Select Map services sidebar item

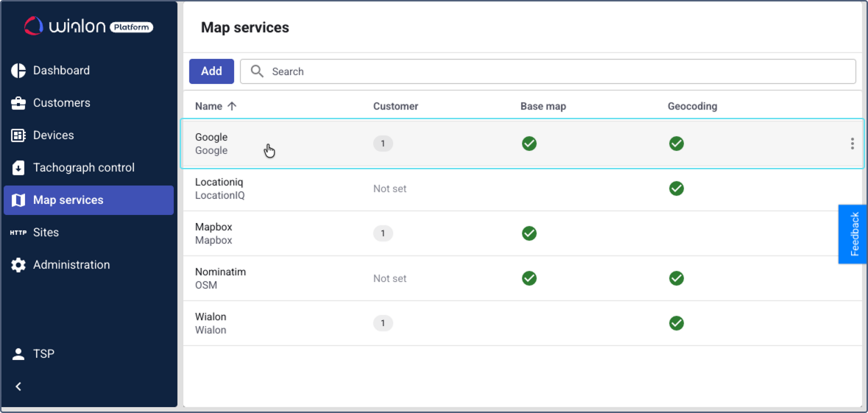88,200
